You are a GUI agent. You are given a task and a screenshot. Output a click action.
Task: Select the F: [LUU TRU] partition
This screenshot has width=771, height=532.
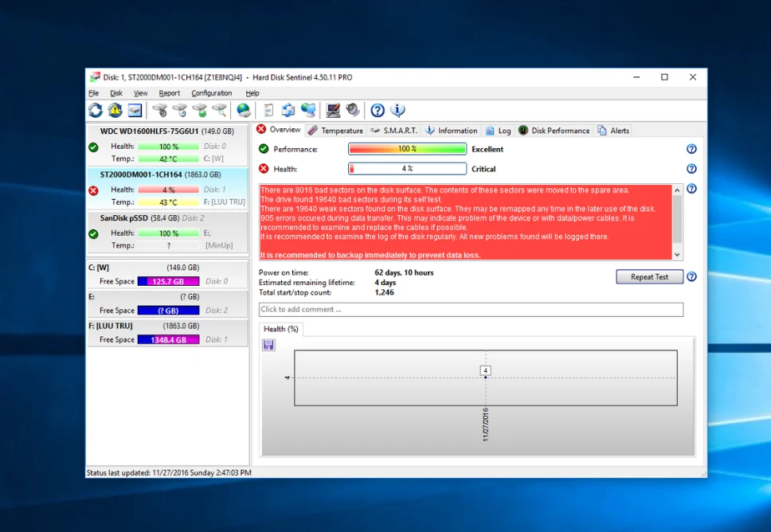167,332
